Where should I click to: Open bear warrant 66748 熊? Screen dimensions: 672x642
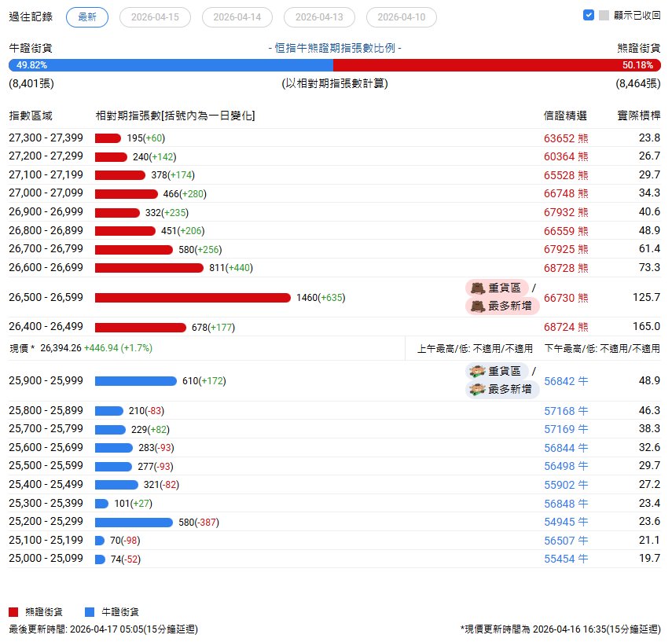point(566,193)
